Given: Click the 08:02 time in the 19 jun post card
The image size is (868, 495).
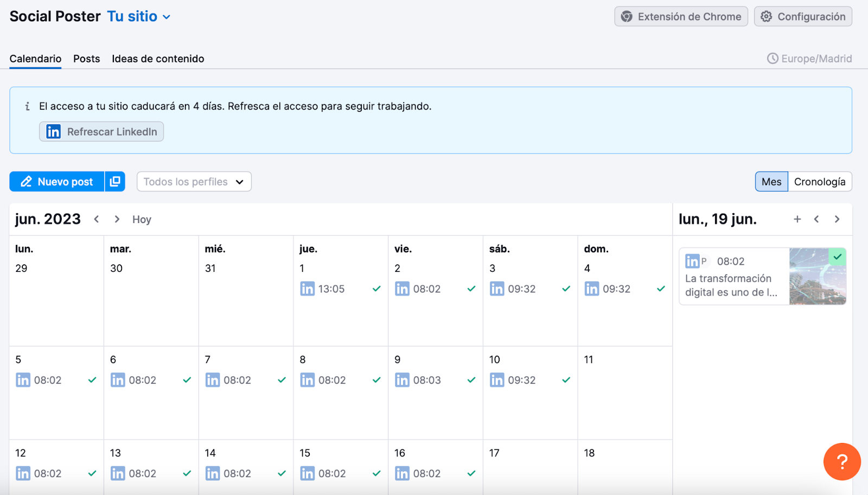Looking at the screenshot, I should click(x=731, y=262).
